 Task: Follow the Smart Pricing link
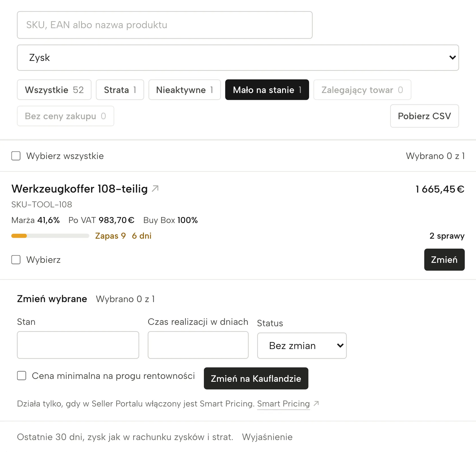pyautogui.click(x=283, y=404)
